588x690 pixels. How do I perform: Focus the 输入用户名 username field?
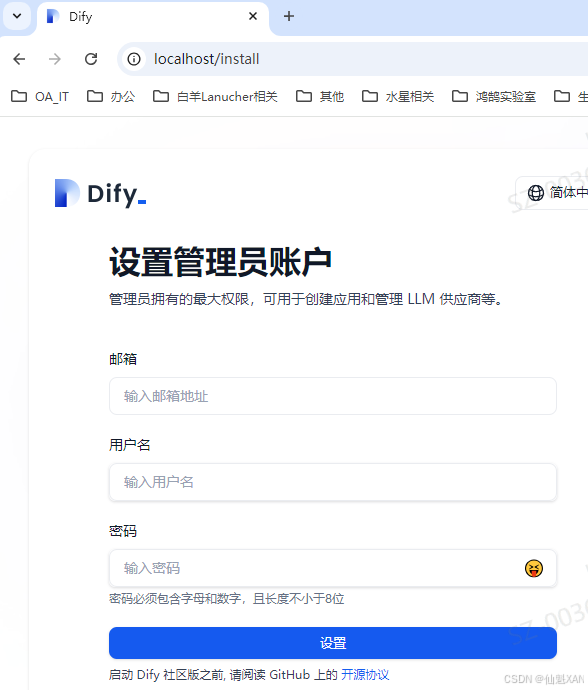coord(333,482)
